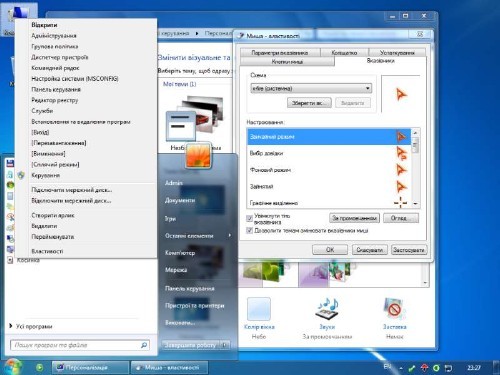
Task: Select the Зайнятий pointer row
Action: 329,186
